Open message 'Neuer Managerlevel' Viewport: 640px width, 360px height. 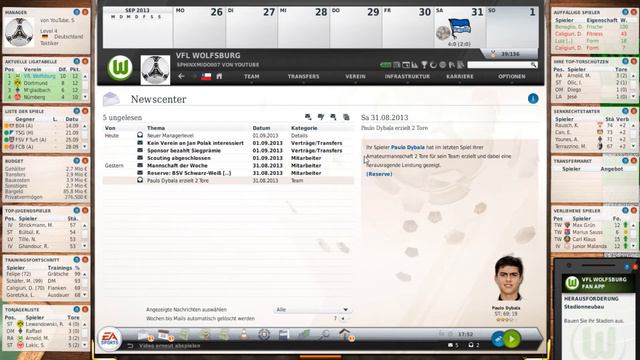170,136
